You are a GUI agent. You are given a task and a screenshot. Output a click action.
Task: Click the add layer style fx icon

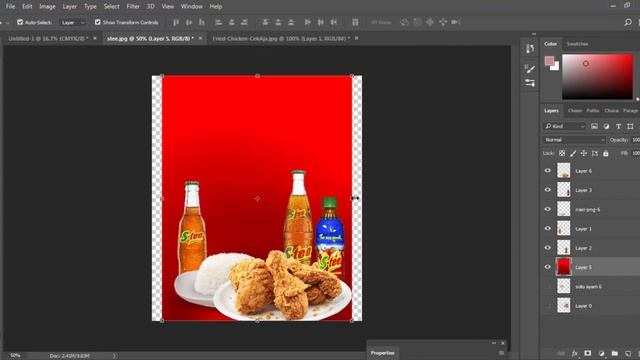coord(574,353)
